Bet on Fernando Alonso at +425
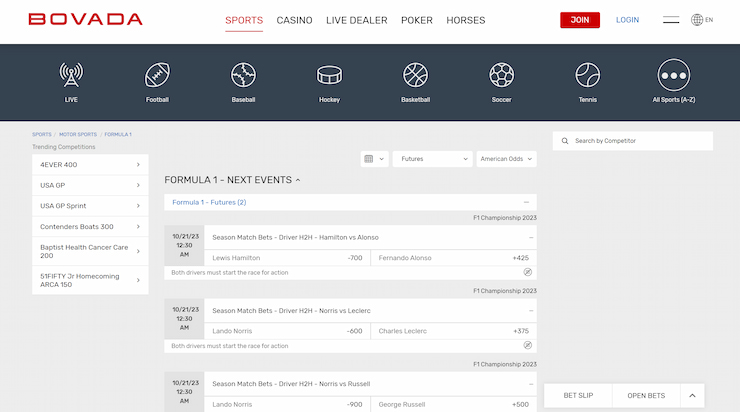Image resolution: width=740 pixels, height=412 pixels. click(x=454, y=258)
